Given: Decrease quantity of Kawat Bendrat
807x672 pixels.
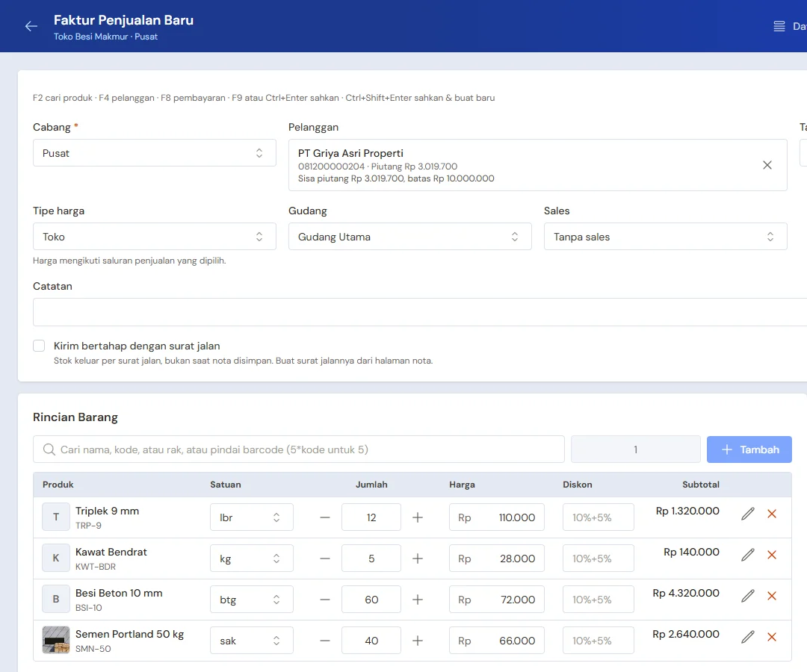Looking at the screenshot, I should 325,559.
